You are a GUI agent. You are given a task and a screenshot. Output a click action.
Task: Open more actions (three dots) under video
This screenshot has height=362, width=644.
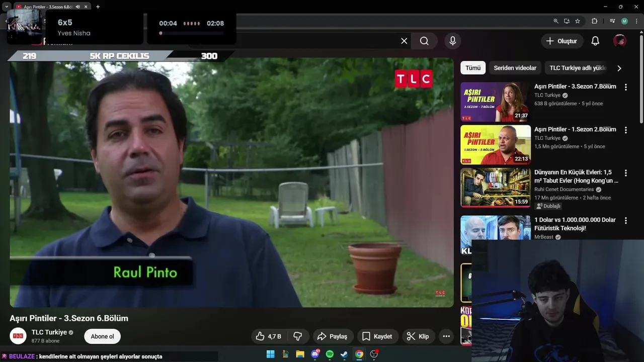(x=446, y=336)
